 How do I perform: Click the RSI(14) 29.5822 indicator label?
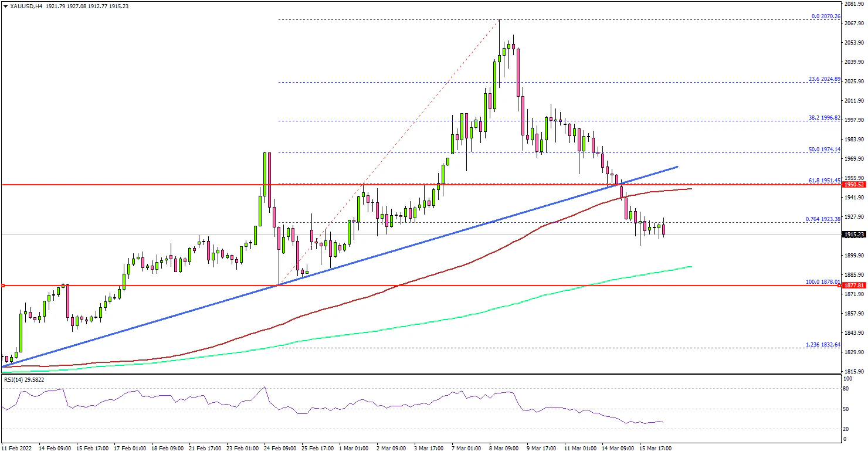point(24,379)
